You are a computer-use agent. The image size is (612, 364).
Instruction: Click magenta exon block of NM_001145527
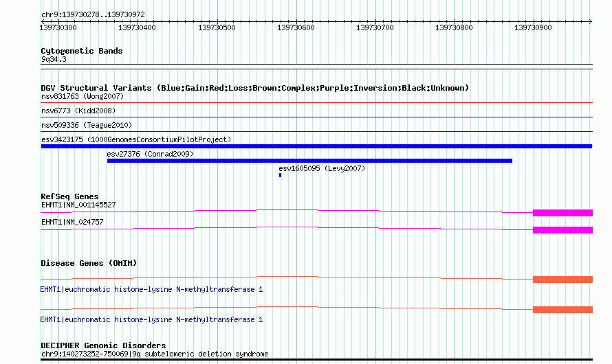pos(562,213)
